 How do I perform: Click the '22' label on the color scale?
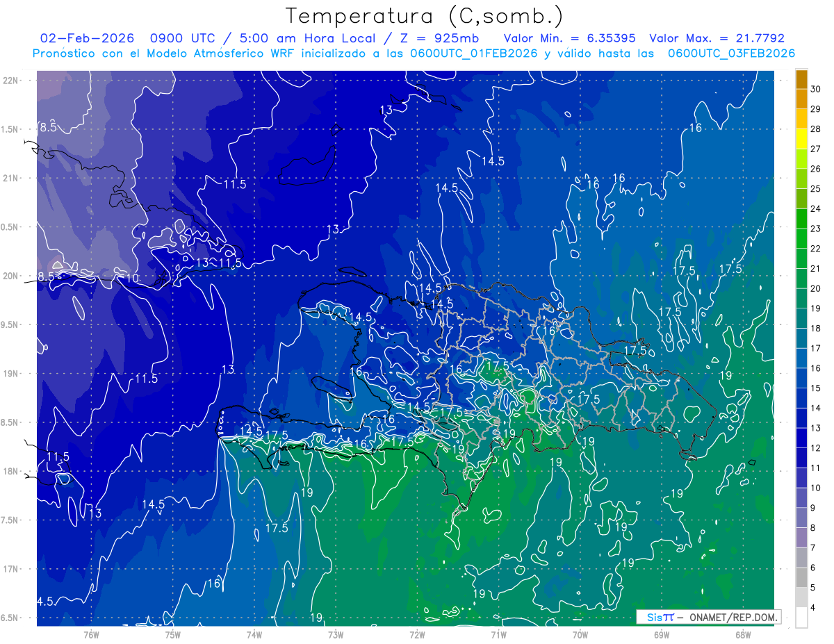[x=816, y=249]
